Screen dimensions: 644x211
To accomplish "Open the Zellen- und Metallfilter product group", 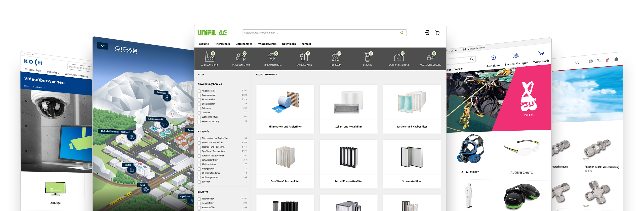I will point(348,109).
